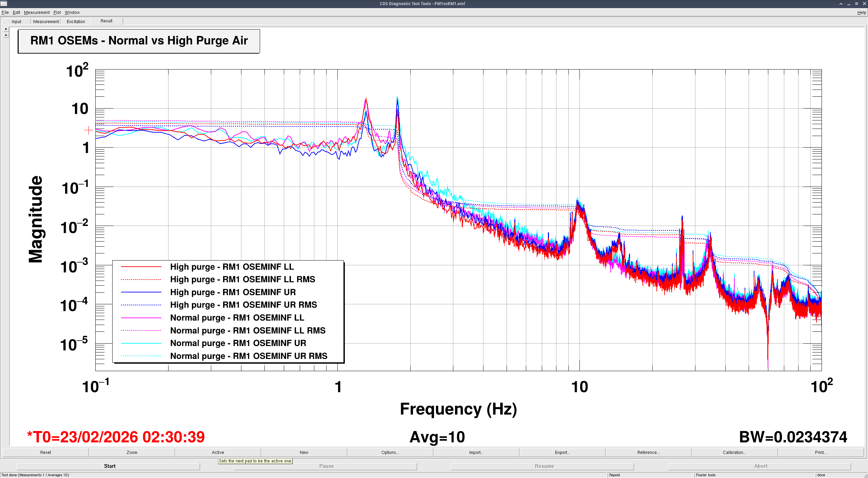
Task: Open the Calibration... dialog
Action: pos(734,452)
